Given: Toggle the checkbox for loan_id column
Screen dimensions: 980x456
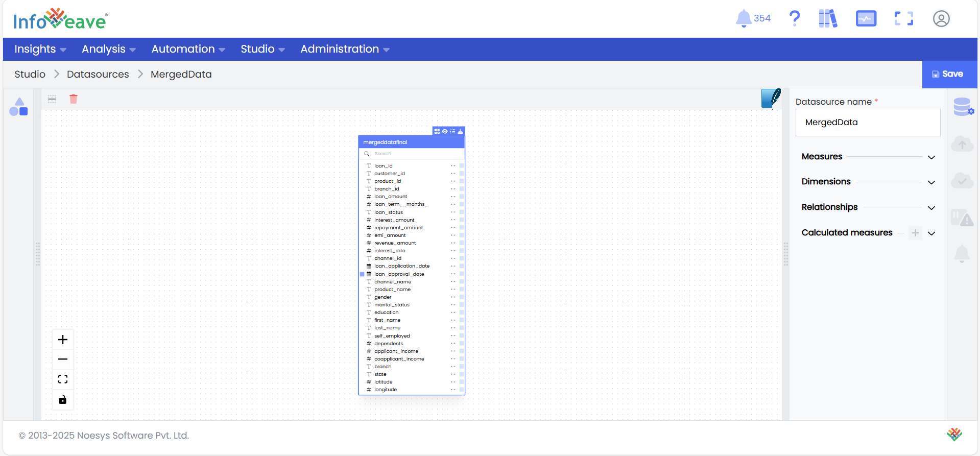Looking at the screenshot, I should point(462,166).
